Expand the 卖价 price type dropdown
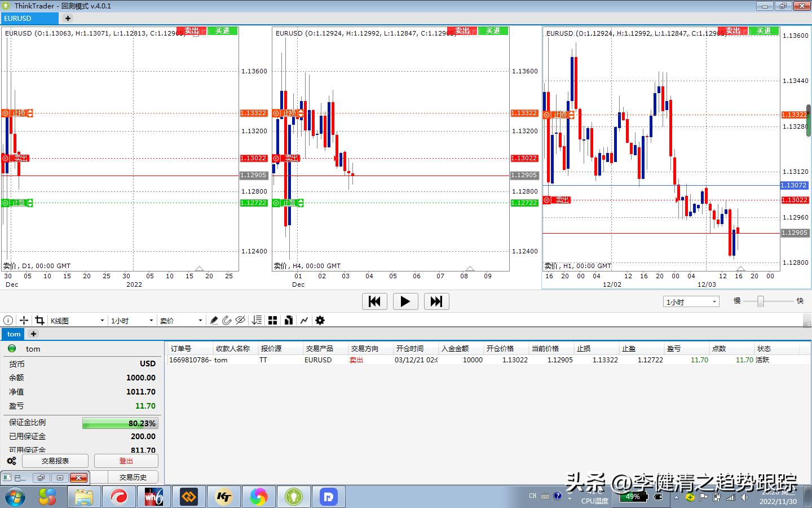 point(181,321)
